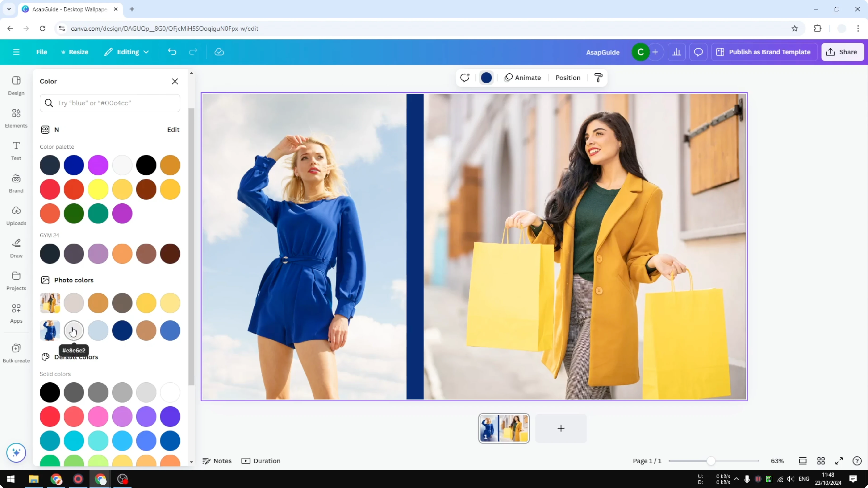Open the File menu
This screenshot has height=488, width=868.
point(42,52)
